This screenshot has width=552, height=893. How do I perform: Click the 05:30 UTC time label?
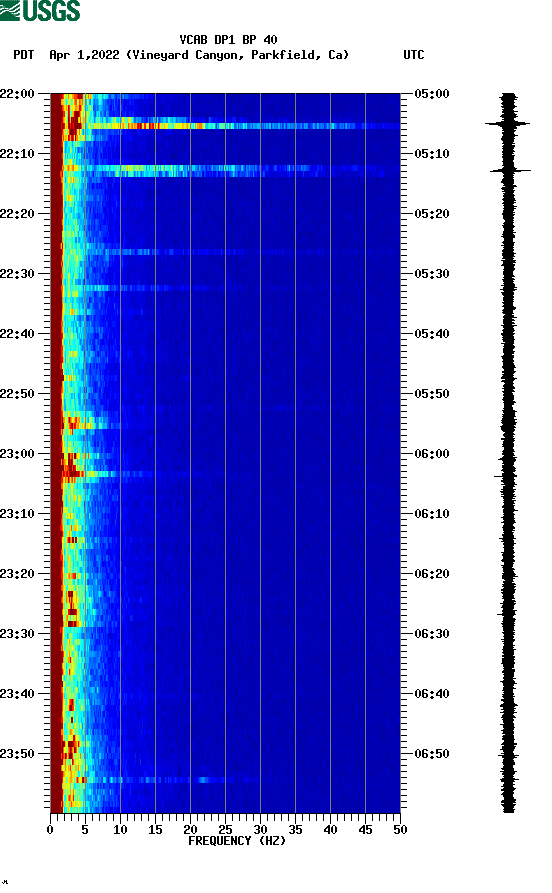click(x=432, y=273)
